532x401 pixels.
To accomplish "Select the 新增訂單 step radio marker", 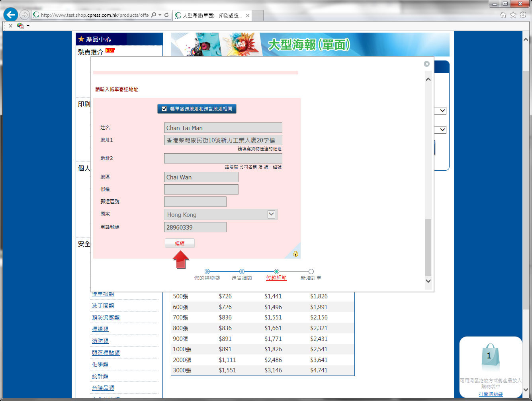I will [311, 272].
